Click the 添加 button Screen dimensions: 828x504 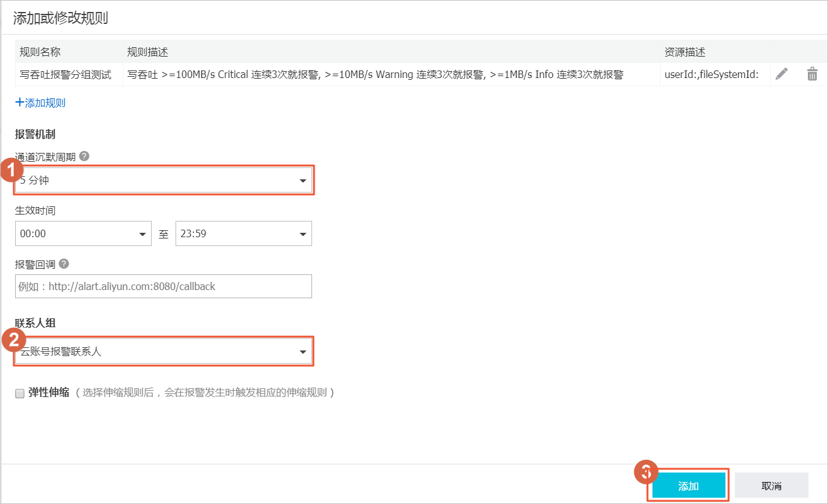pyautogui.click(x=688, y=486)
